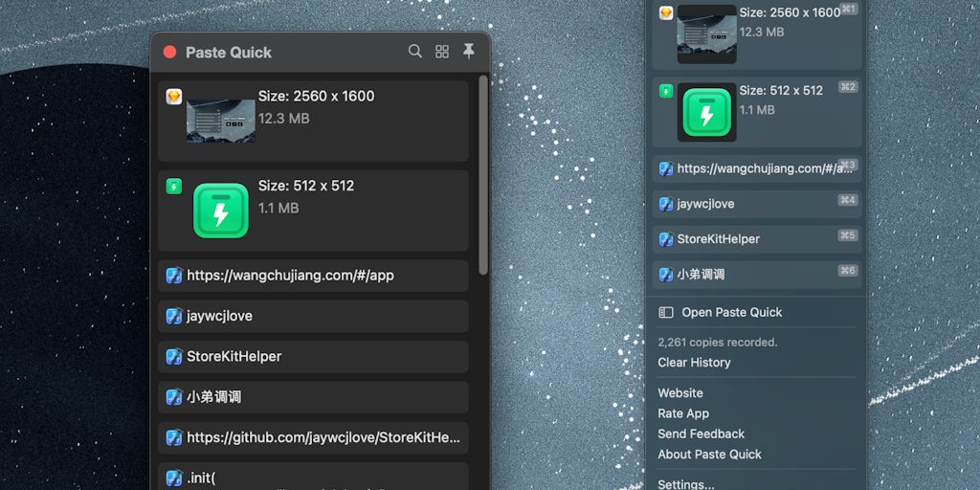980x490 pixels.
Task: Click Size: 512 x 512 text in window
Action: [306, 186]
